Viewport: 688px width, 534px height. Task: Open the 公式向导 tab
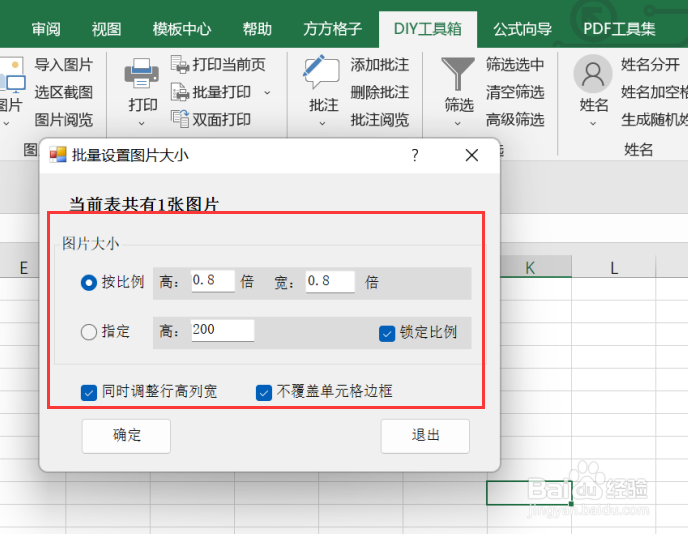[x=522, y=29]
